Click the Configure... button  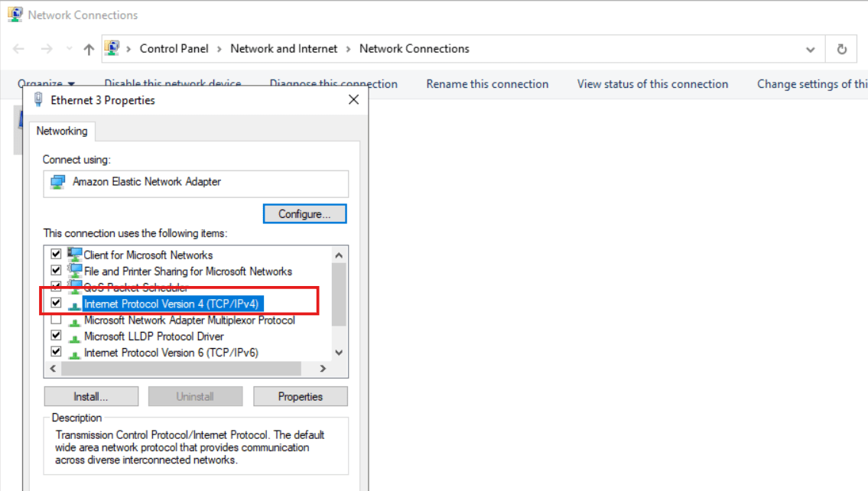[304, 214]
